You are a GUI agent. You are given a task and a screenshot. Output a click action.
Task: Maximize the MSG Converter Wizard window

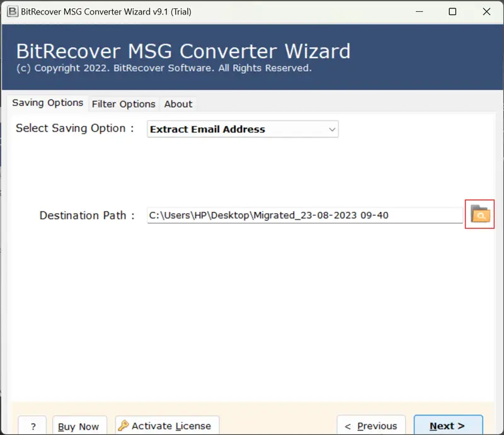click(452, 11)
